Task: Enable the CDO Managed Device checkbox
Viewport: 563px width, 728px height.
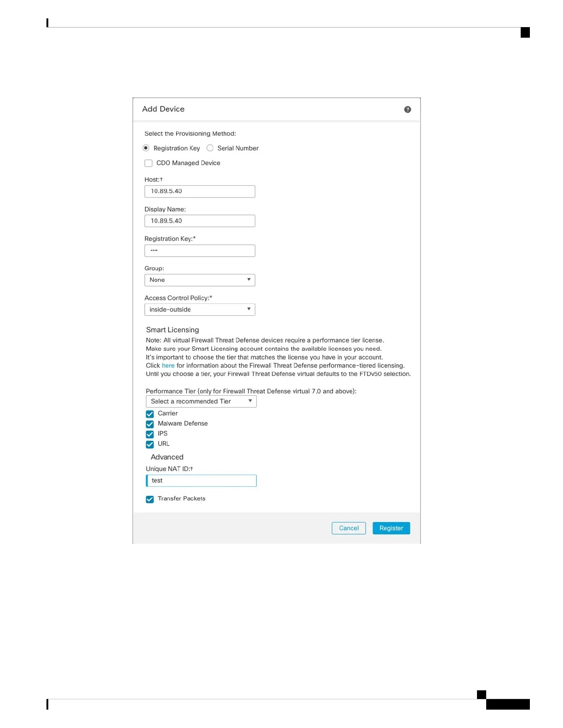Action: [149, 163]
